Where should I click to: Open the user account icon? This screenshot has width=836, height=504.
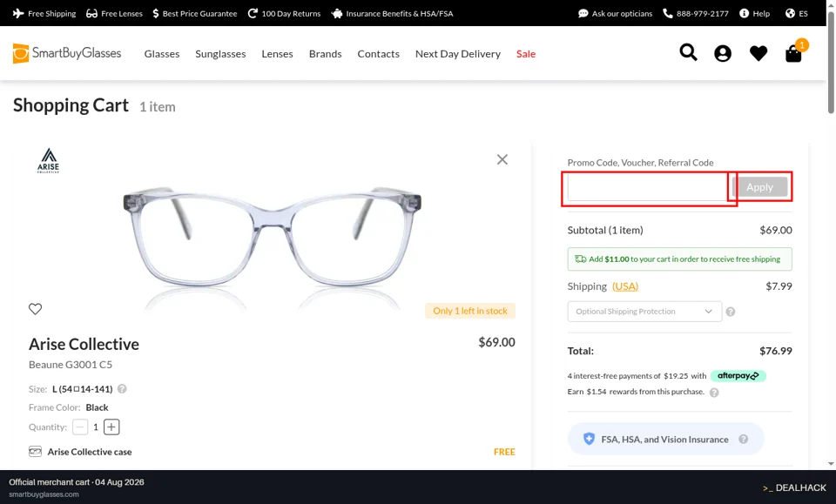click(x=723, y=53)
